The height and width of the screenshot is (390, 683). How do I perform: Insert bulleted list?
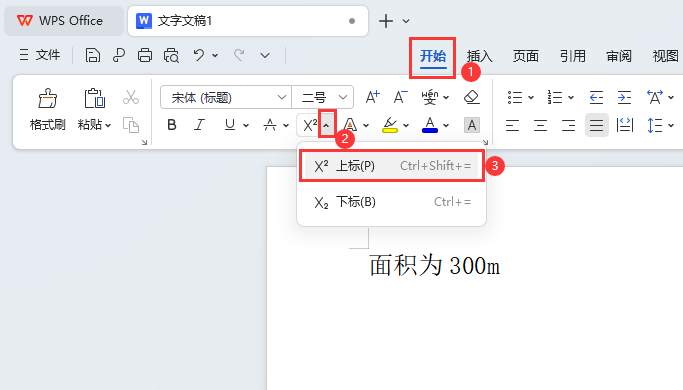515,97
